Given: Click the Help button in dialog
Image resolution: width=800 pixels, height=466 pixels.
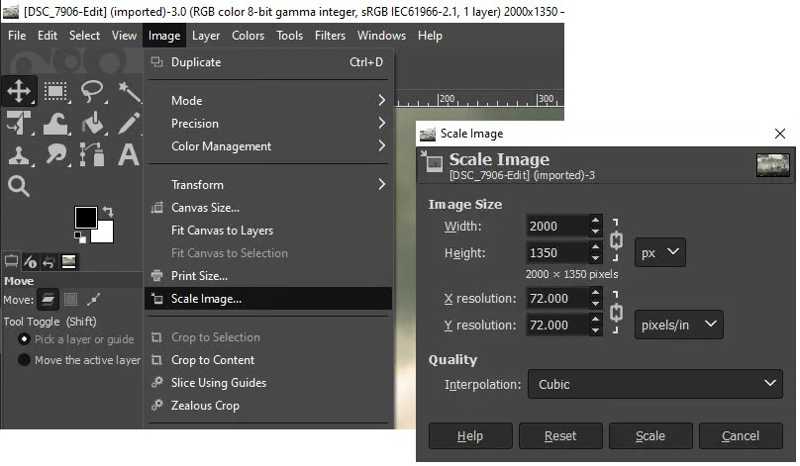Looking at the screenshot, I should pyautogui.click(x=470, y=436).
